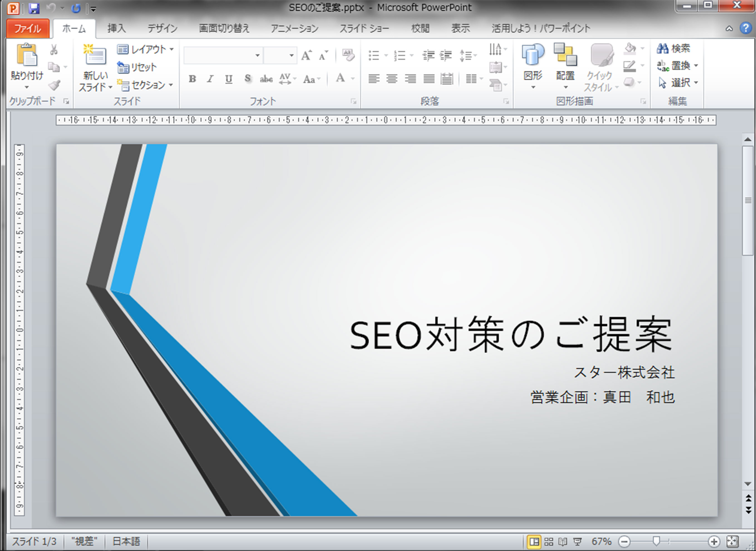Open the Columns dropdown

point(474,79)
